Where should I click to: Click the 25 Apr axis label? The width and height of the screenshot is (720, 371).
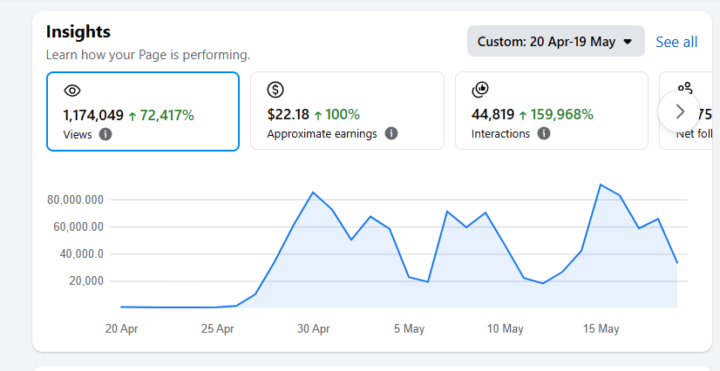[x=217, y=329]
